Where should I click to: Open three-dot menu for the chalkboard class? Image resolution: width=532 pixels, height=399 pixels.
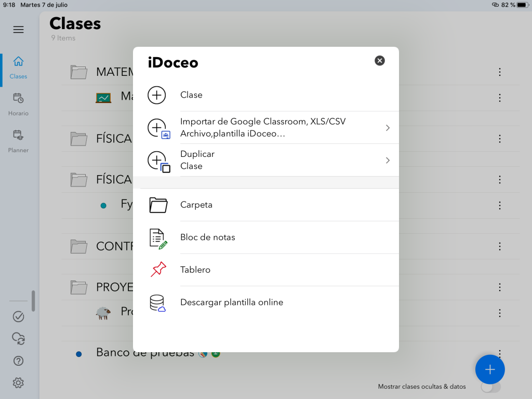click(500, 98)
